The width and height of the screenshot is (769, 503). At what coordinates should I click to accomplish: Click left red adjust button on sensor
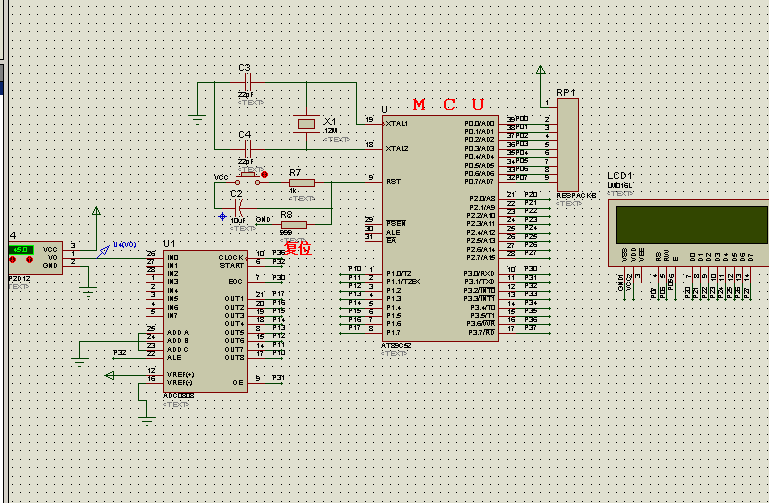click(13, 259)
